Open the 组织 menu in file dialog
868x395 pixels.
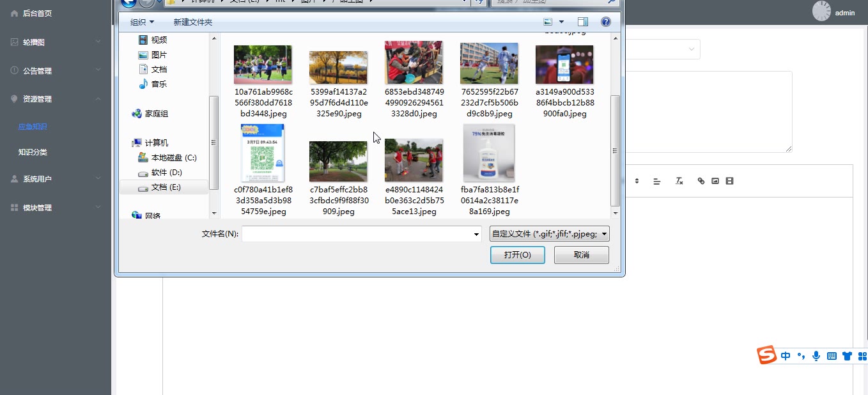[x=142, y=22]
